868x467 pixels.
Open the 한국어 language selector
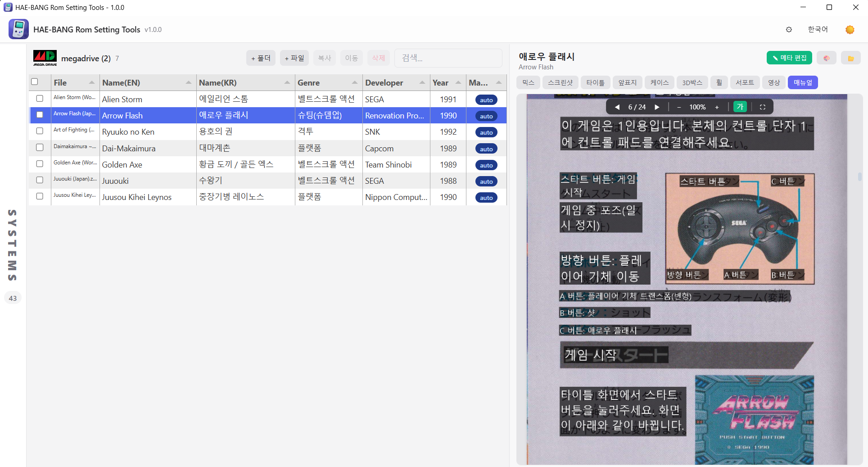[x=818, y=29]
